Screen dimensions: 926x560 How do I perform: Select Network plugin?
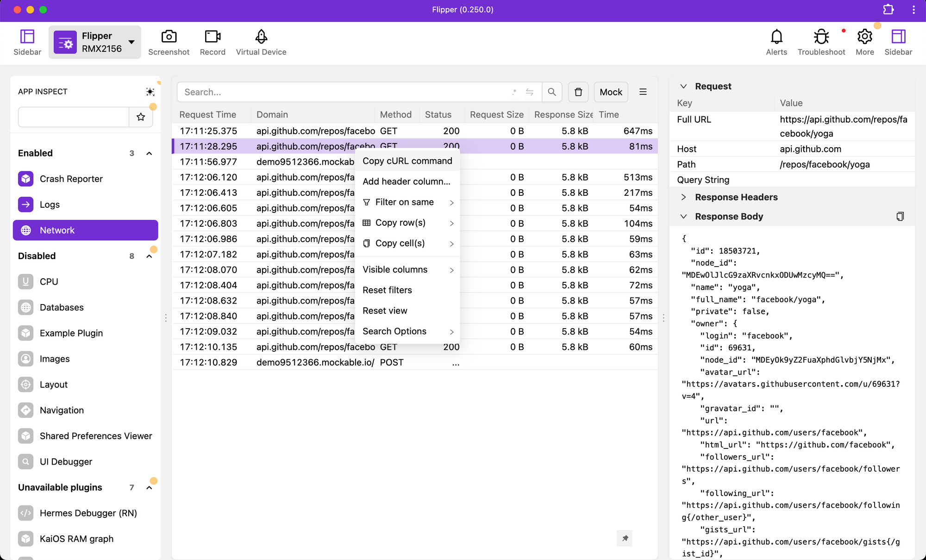86,230
